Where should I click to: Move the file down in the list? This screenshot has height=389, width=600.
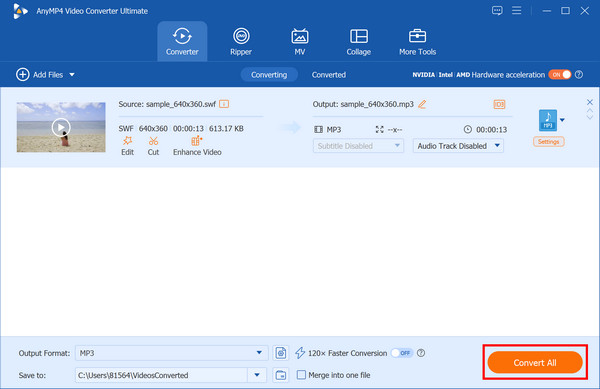[590, 117]
